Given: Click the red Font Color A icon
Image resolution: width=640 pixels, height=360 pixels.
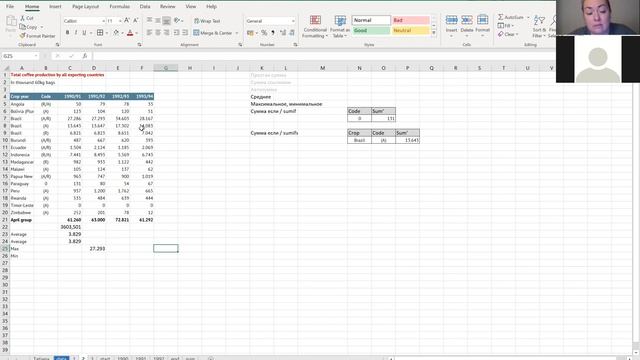Looking at the screenshot, I should [x=130, y=33].
